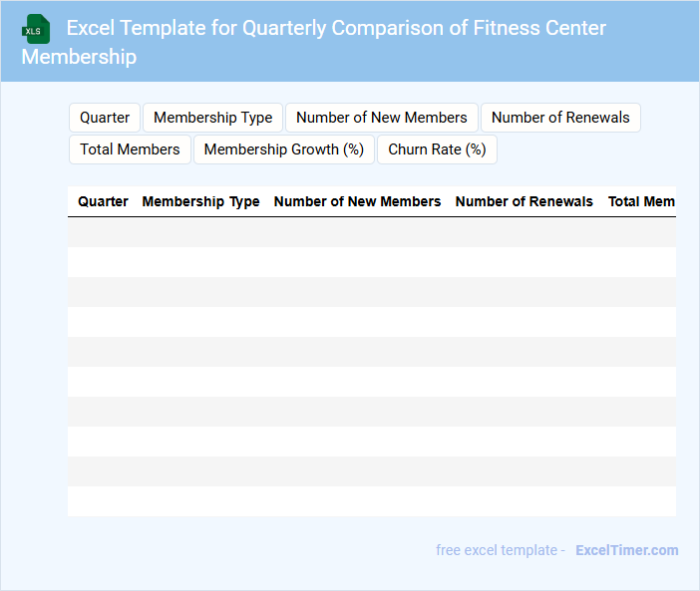Image resolution: width=700 pixels, height=591 pixels.
Task: Click the Membership Type column header
Action: pos(200,201)
